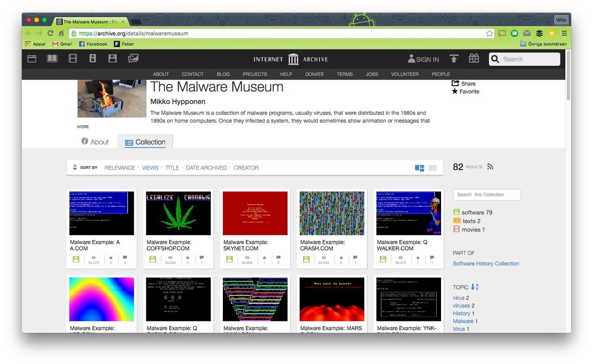Sort by Creator
593x364 pixels.
(246, 168)
